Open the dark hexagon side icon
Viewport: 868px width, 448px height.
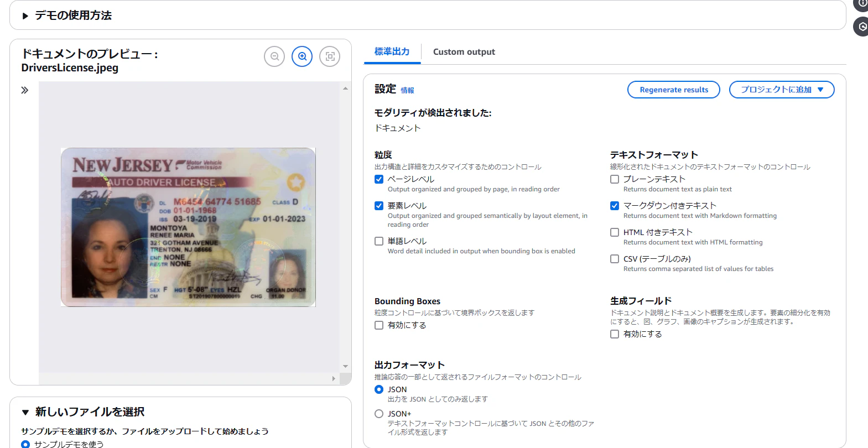[862, 27]
